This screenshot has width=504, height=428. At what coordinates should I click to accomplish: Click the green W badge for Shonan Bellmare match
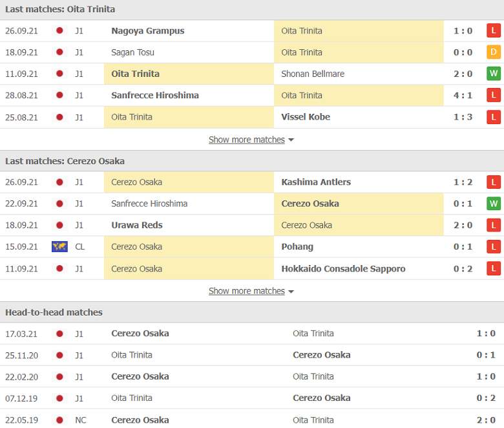pos(494,74)
